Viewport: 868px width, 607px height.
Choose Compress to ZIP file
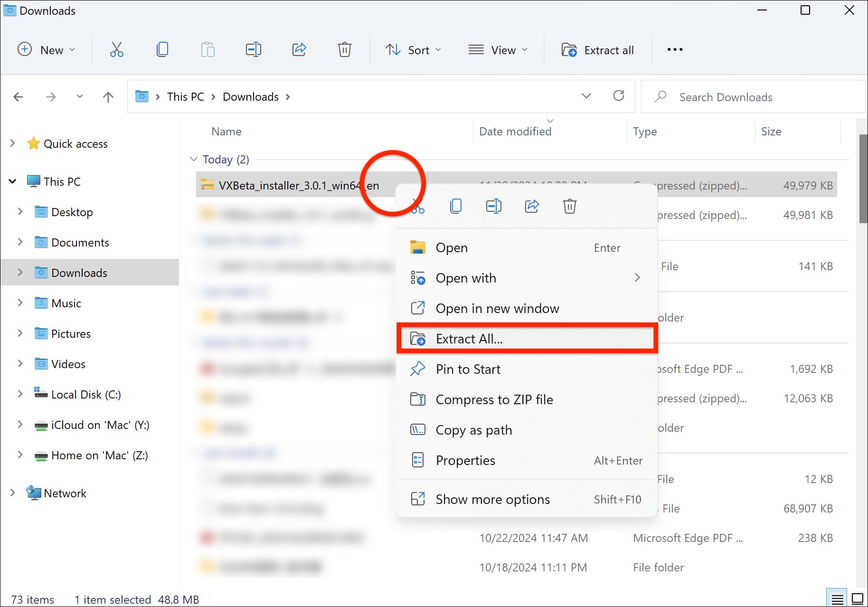(494, 399)
